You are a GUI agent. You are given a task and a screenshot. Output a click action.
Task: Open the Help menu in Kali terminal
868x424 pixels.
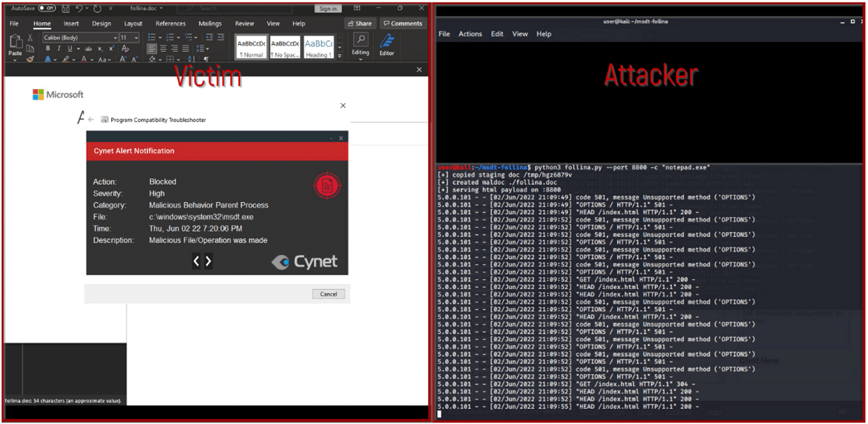pos(544,34)
